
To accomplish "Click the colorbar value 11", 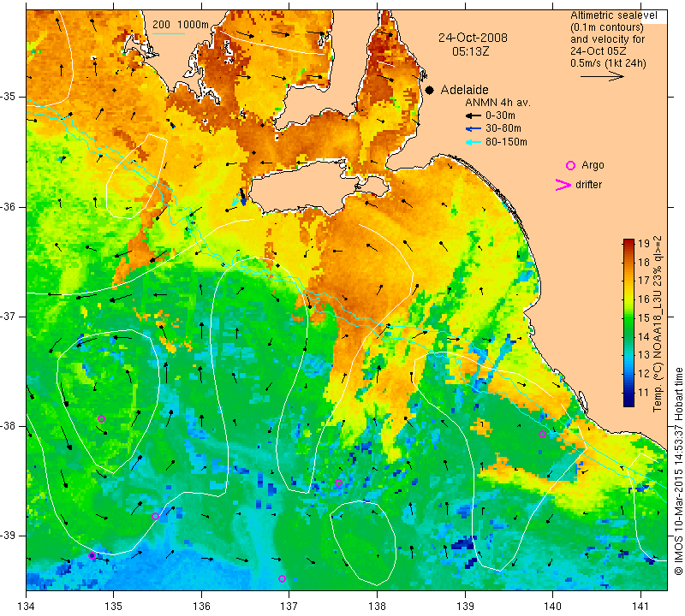I will [644, 393].
